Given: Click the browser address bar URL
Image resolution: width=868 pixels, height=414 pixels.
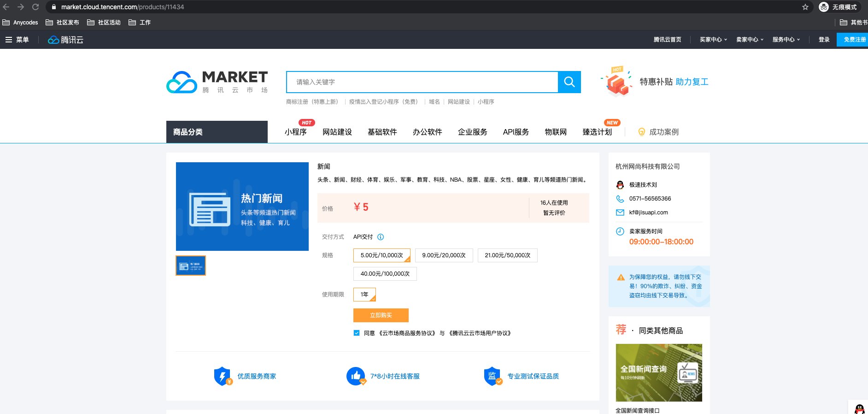Looking at the screenshot, I should coord(123,7).
